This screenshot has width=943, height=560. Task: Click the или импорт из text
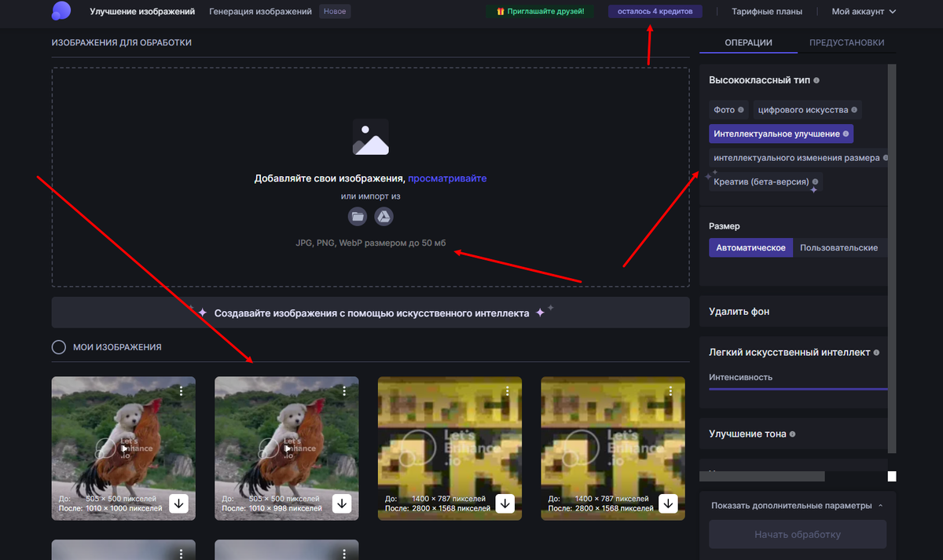370,196
